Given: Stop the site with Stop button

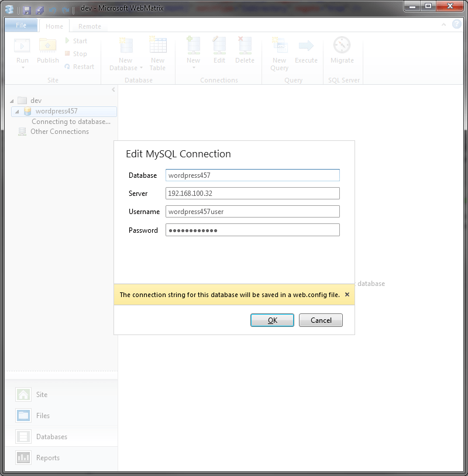Looking at the screenshot, I should pyautogui.click(x=76, y=54).
